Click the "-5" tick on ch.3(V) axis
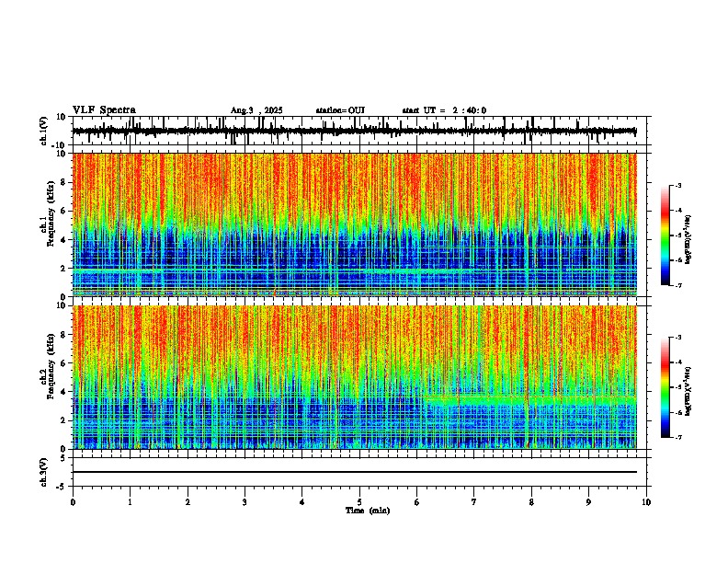This screenshot has height=563, width=728. 63,487
